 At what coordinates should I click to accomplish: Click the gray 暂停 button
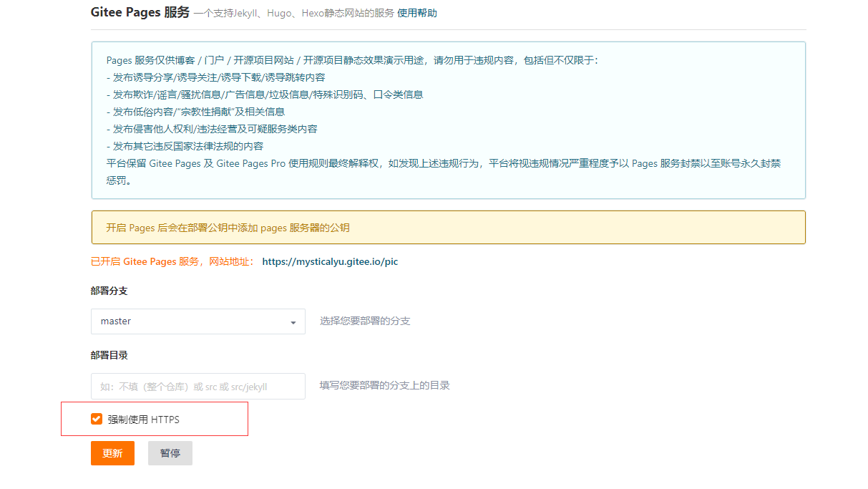pyautogui.click(x=170, y=453)
